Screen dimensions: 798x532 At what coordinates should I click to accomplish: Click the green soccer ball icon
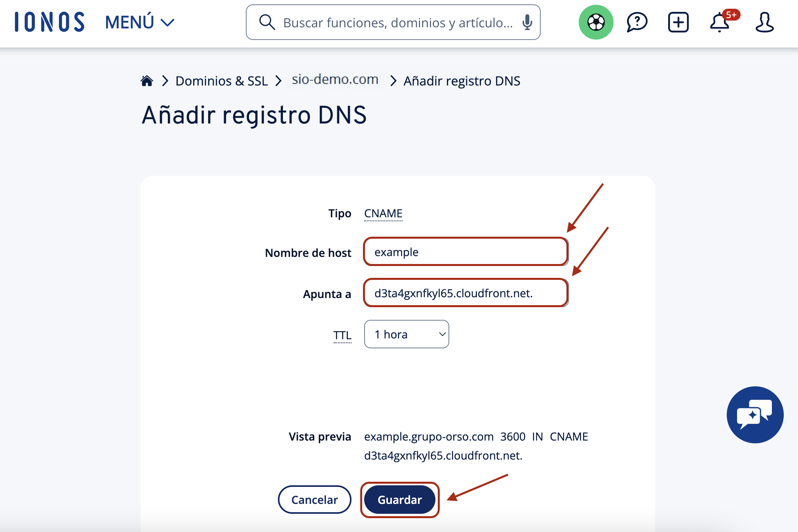(x=596, y=22)
